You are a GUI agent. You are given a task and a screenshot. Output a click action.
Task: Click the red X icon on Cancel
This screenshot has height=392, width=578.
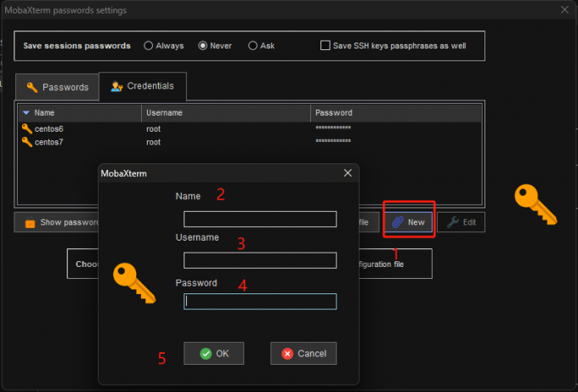click(287, 354)
